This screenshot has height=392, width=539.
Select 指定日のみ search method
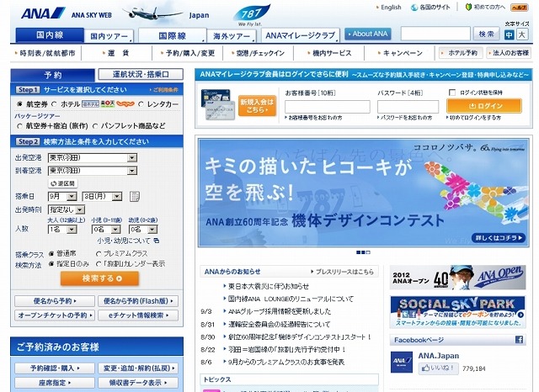[x=51, y=264]
